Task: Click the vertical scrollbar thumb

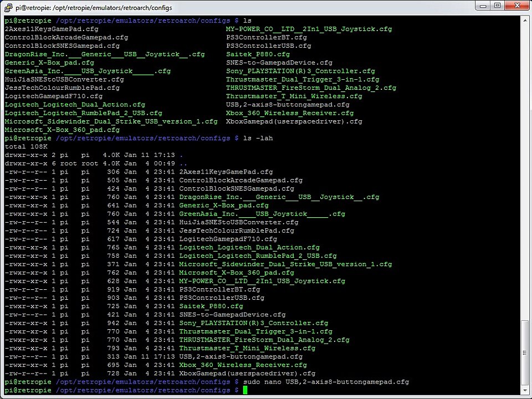Action: (525, 353)
